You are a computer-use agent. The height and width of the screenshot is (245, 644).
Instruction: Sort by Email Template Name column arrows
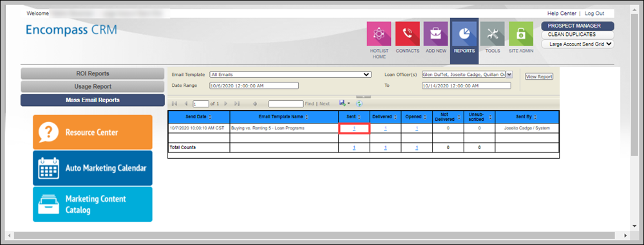click(x=307, y=117)
